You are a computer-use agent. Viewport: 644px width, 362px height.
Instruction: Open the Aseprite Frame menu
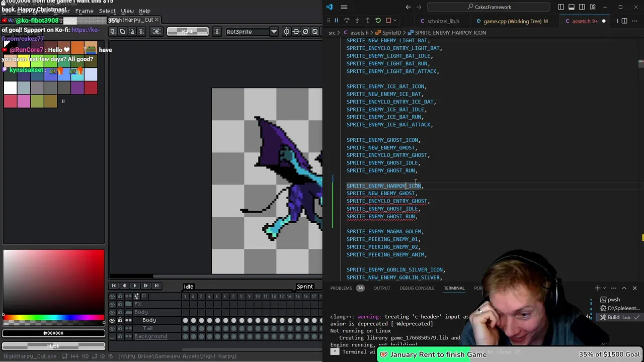coord(84,11)
